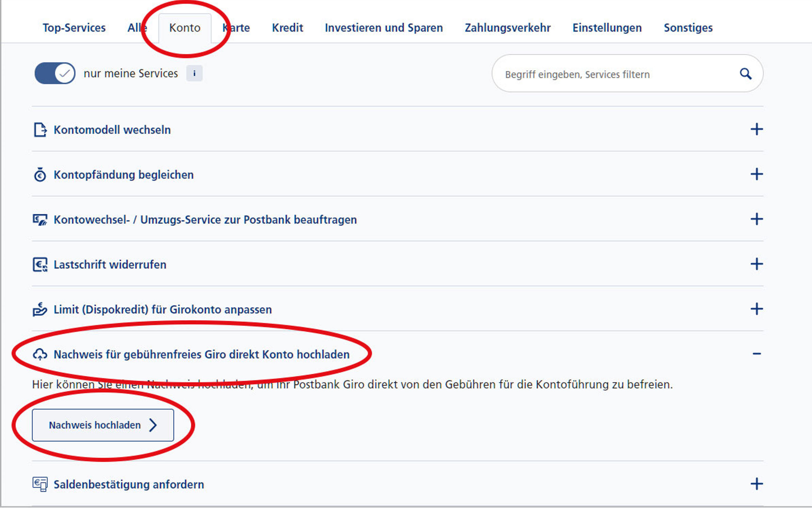Click the Lastschrift widerrufen title
This screenshot has width=812, height=508.
click(110, 265)
